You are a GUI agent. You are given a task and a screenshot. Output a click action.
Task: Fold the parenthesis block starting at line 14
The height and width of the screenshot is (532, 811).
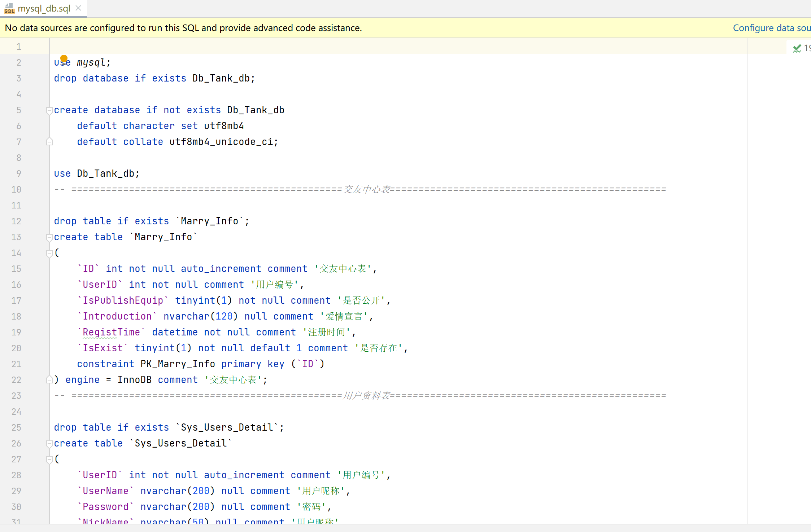(49, 253)
